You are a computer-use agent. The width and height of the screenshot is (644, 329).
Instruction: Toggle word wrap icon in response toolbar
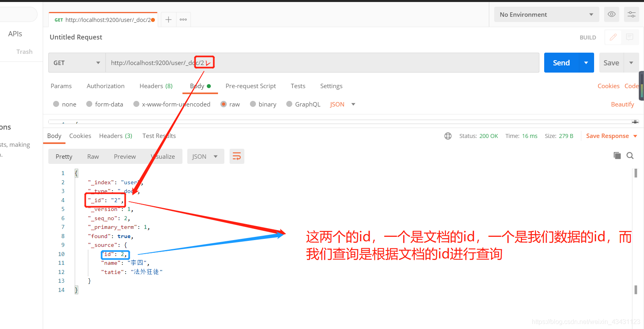coord(237,156)
